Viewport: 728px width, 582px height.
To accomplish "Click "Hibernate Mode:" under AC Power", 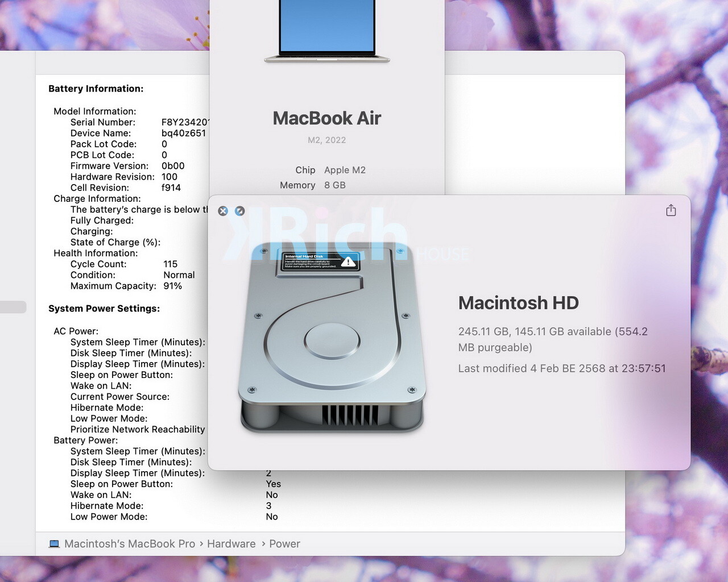I will point(107,408).
